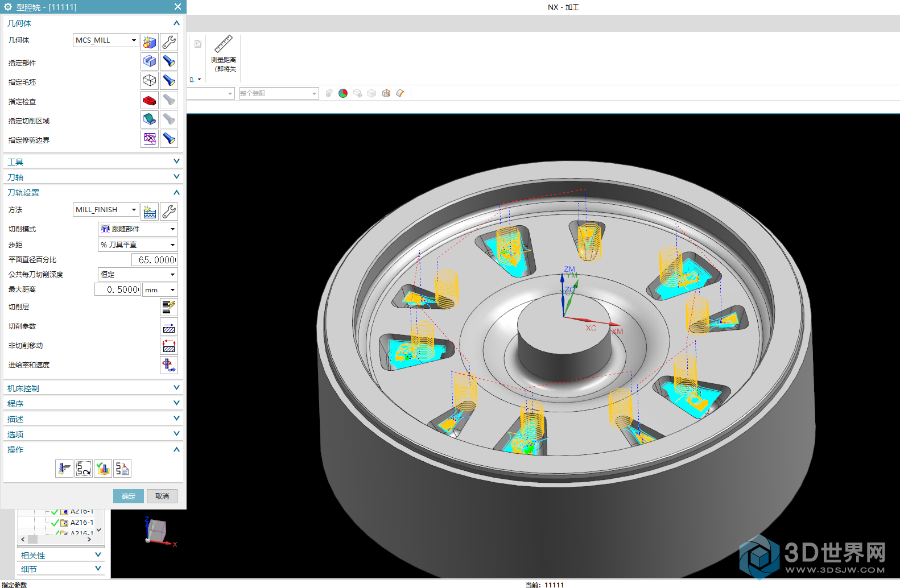The height and width of the screenshot is (588, 900).
Task: Click the flashlight display icon for 指定部件
Action: (x=169, y=61)
